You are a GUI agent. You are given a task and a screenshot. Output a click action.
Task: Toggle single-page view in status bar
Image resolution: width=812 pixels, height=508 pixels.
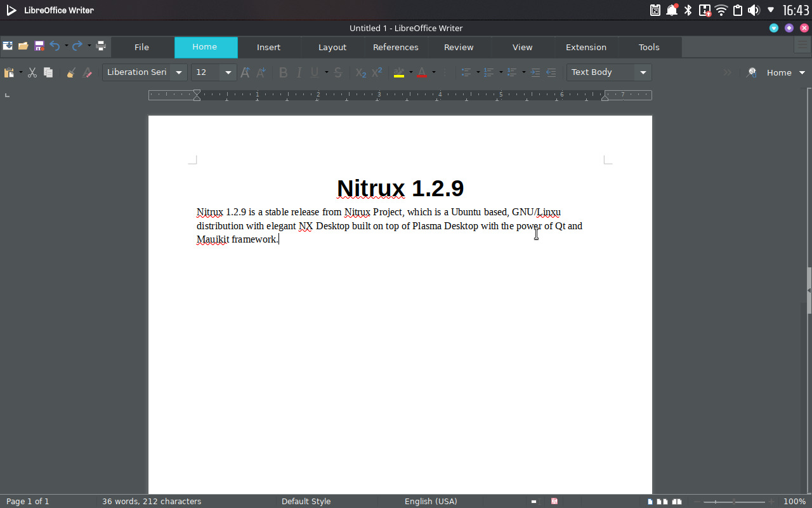[x=649, y=501]
